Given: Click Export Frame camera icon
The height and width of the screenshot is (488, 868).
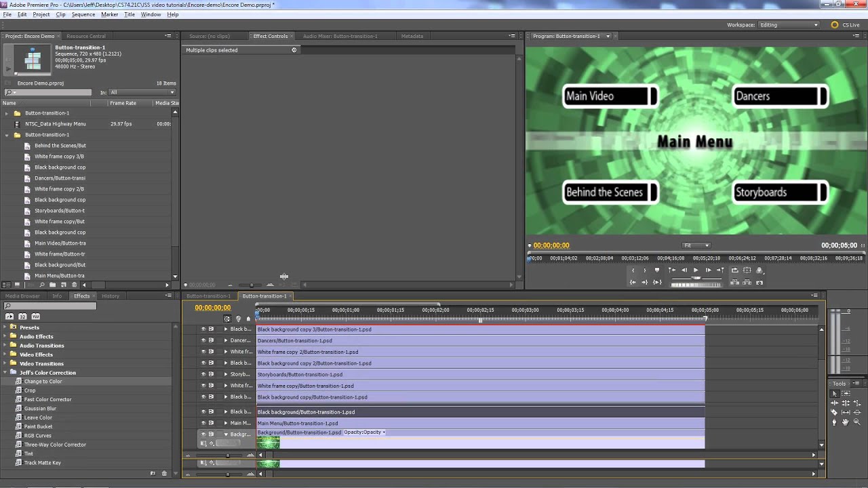Looking at the screenshot, I should coord(759,283).
